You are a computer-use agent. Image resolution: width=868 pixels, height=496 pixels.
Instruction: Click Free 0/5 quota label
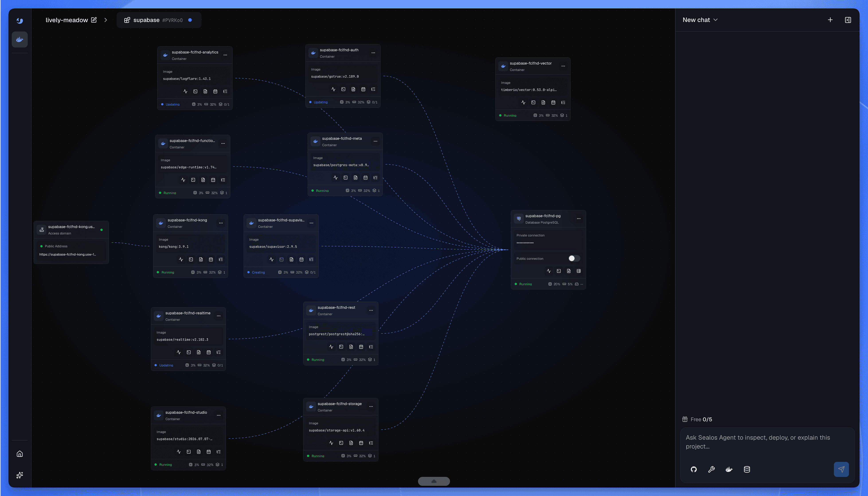[701, 419]
